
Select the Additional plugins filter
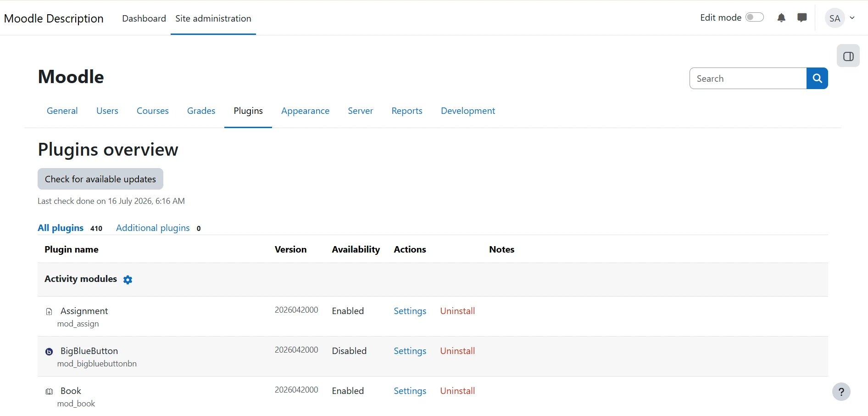point(153,228)
